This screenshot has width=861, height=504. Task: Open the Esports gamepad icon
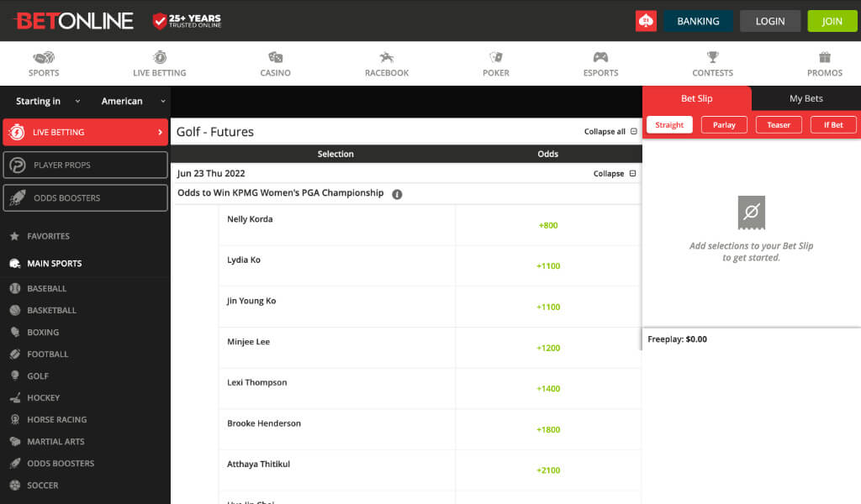(x=600, y=57)
